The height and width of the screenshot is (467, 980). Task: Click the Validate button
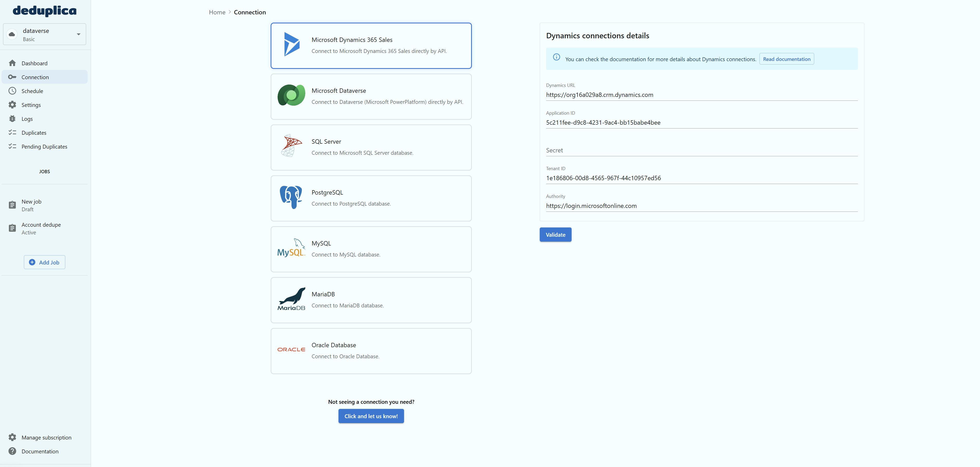[555, 235]
